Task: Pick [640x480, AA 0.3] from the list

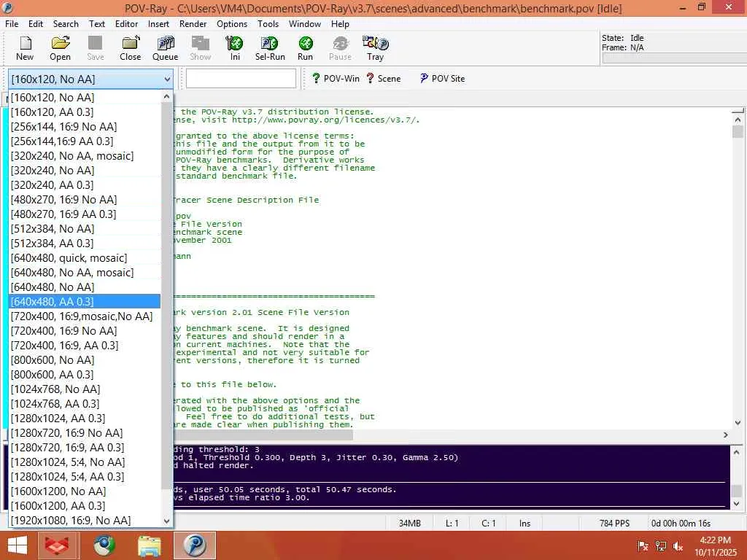Action: point(53,301)
